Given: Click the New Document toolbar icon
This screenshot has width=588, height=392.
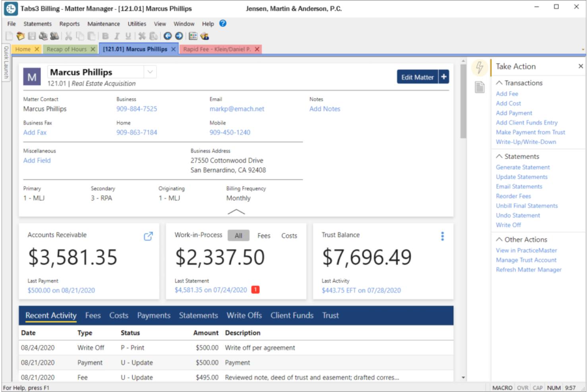Looking at the screenshot, I should click(9, 36).
